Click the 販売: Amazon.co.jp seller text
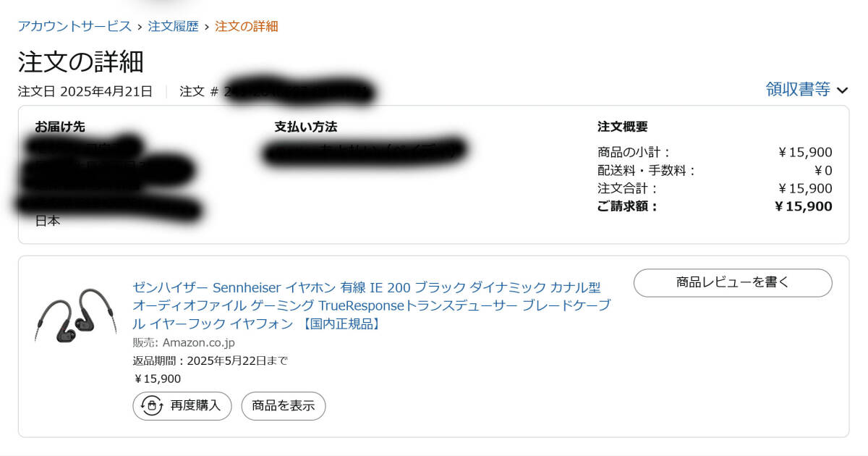The height and width of the screenshot is (456, 868). (x=184, y=342)
